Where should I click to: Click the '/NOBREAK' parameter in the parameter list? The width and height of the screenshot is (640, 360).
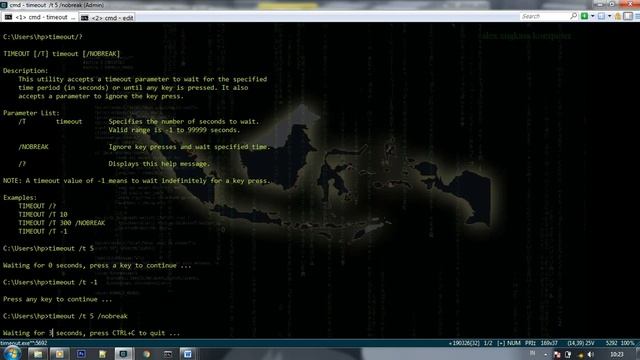click(33, 147)
